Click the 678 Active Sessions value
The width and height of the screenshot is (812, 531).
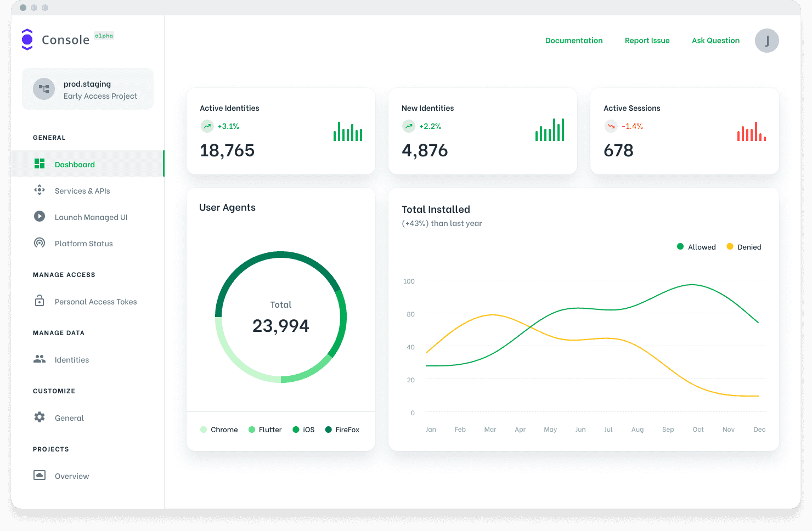tap(618, 150)
